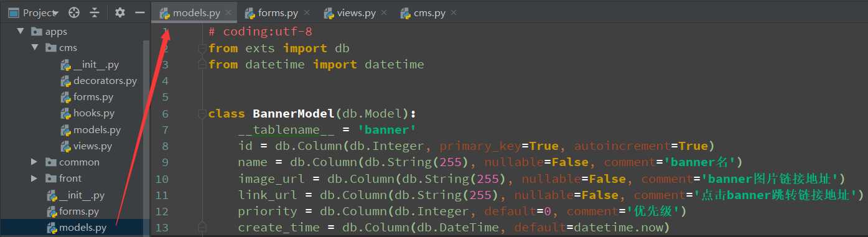
Task: Close the cms.py editor tab
Action: [x=454, y=12]
